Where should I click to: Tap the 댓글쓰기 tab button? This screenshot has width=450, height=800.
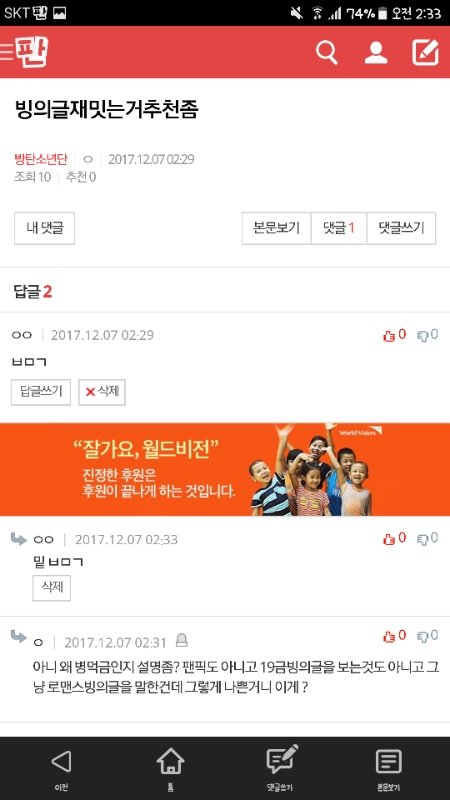401,228
